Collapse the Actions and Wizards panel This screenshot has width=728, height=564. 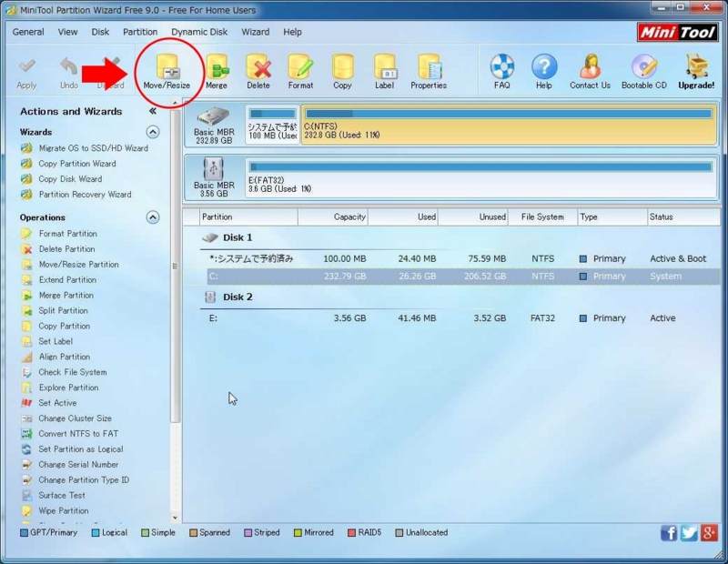coord(153,111)
